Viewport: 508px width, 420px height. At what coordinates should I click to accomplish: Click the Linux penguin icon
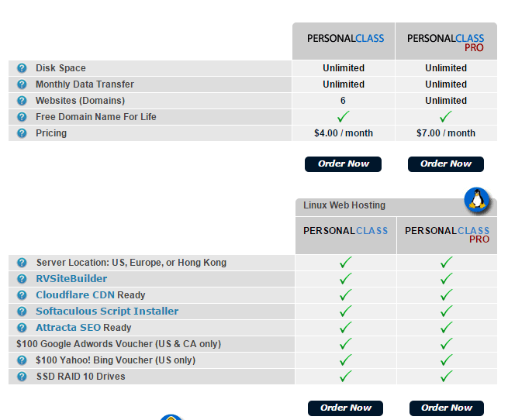click(476, 199)
